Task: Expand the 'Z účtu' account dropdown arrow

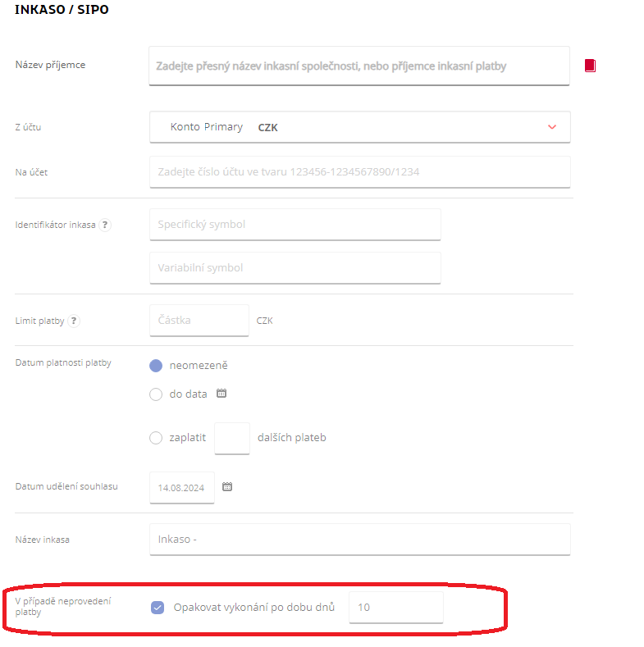Action: click(552, 127)
